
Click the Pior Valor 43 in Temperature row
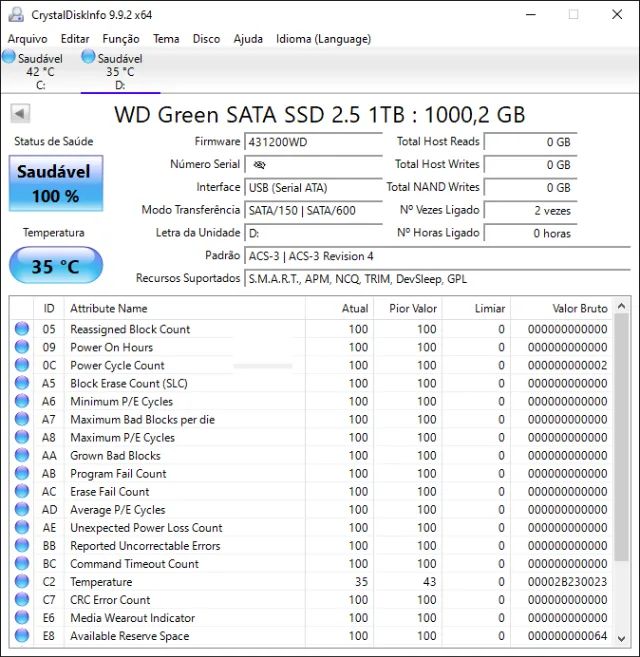[429, 582]
